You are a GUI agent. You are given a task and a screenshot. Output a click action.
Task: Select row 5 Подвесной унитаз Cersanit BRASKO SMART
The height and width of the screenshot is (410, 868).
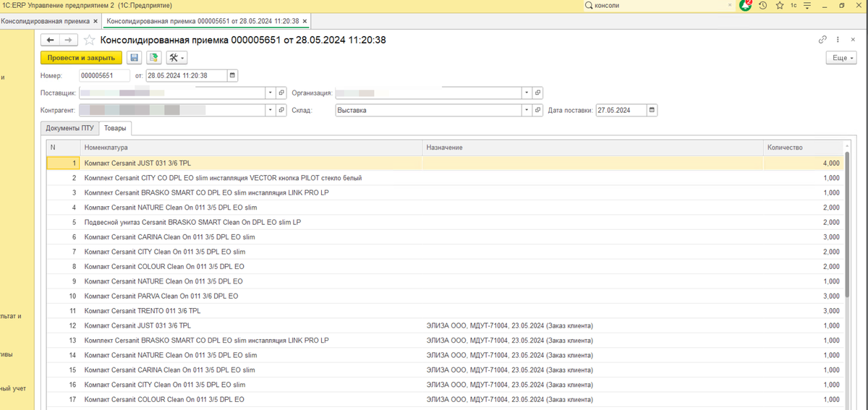pos(445,222)
